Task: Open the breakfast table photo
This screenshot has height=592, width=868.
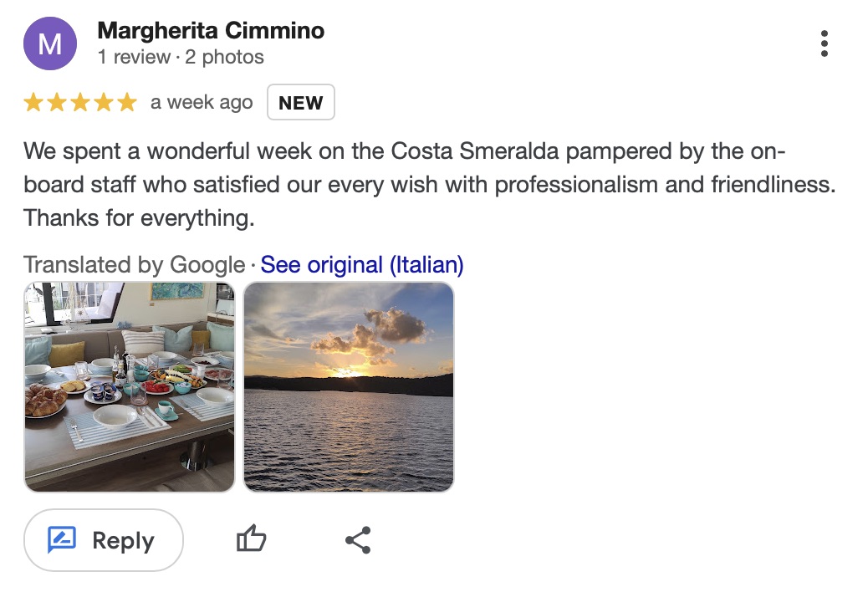Action: pos(130,386)
